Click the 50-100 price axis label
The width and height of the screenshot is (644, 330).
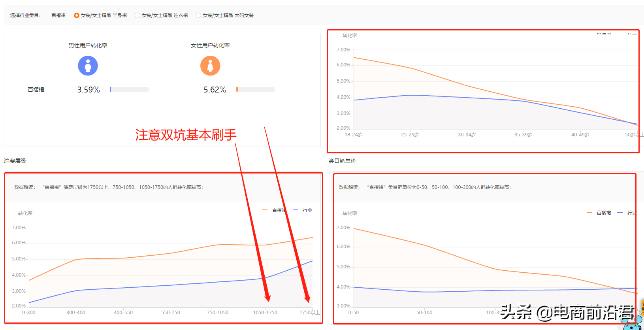pyautogui.click(x=424, y=313)
